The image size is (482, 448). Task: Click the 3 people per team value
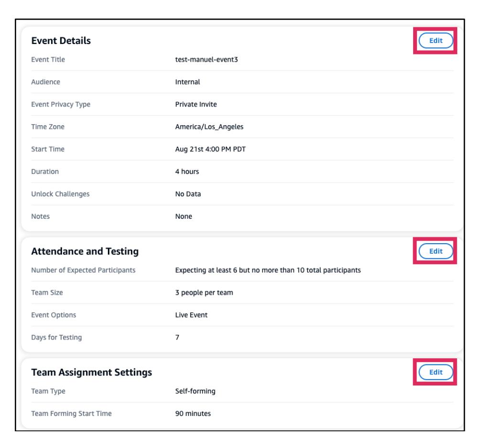coord(204,293)
